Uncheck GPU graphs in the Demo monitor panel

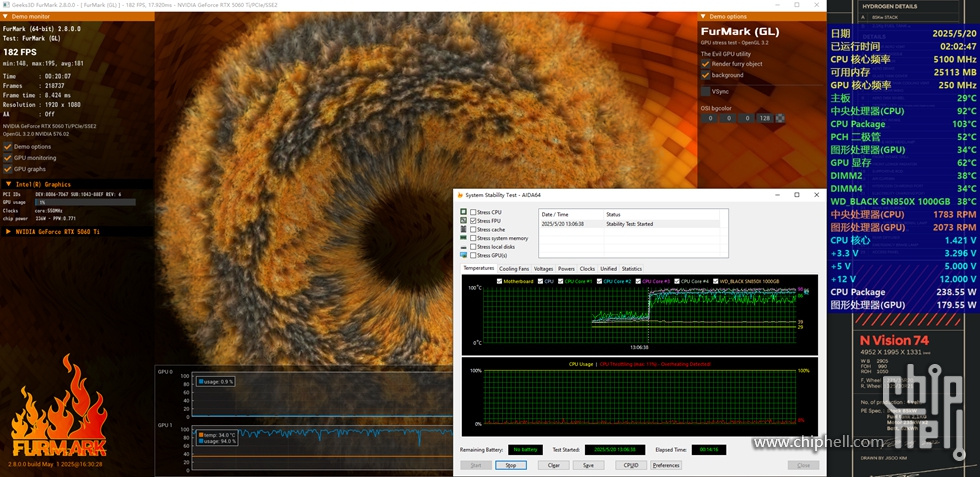8,169
